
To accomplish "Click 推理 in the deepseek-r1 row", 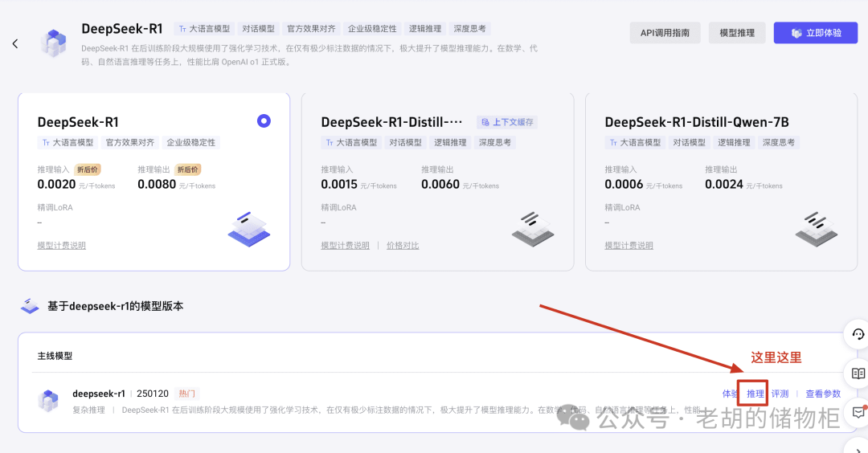I will pos(755,394).
